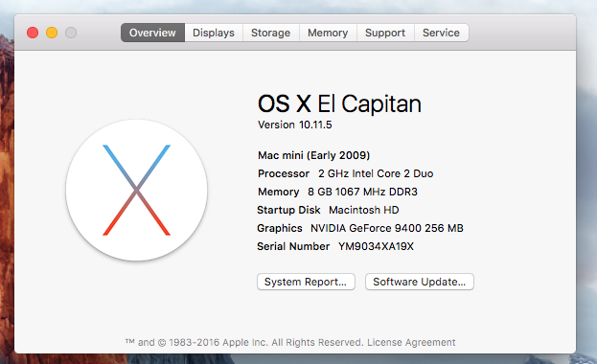Click the Software Update... button

(x=419, y=282)
